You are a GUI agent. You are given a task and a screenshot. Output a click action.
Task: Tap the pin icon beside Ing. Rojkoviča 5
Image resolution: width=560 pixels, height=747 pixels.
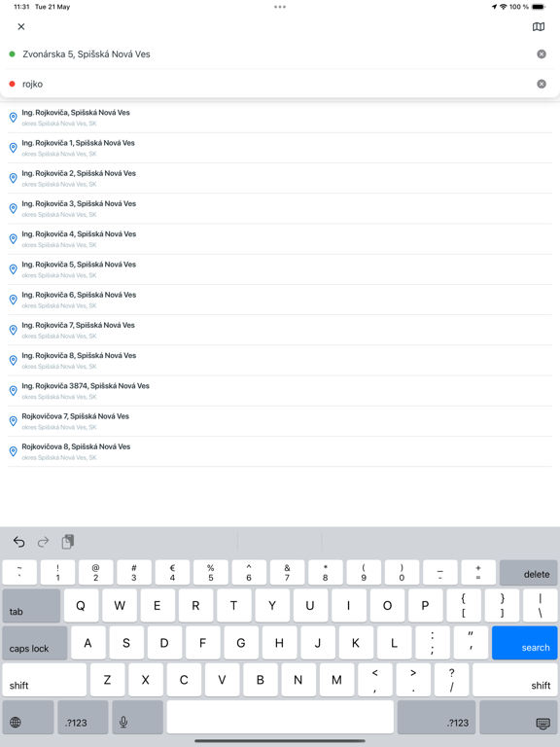(x=14, y=269)
